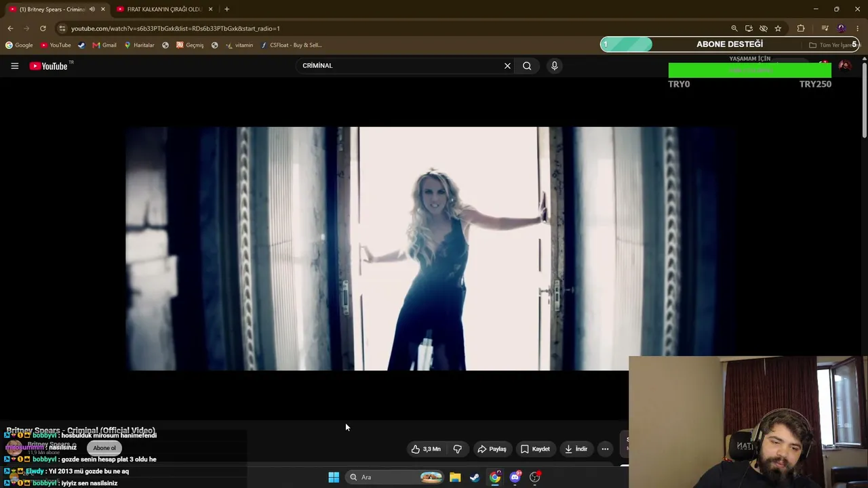868x488 pixels.
Task: Open the more actions three-dot menu
Action: [605, 449]
